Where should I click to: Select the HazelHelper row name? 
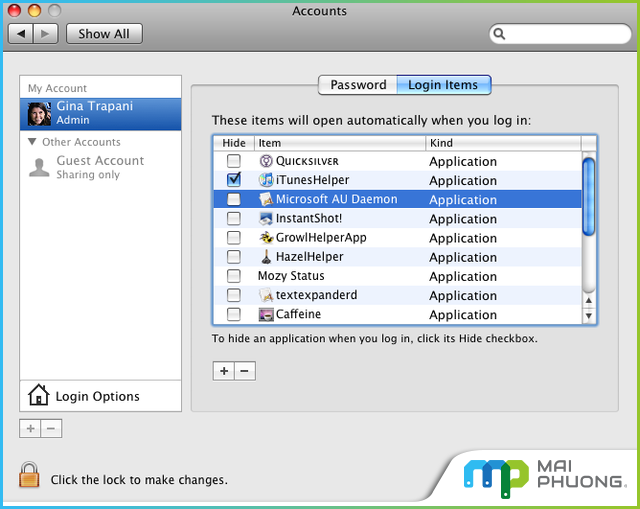[x=309, y=257]
